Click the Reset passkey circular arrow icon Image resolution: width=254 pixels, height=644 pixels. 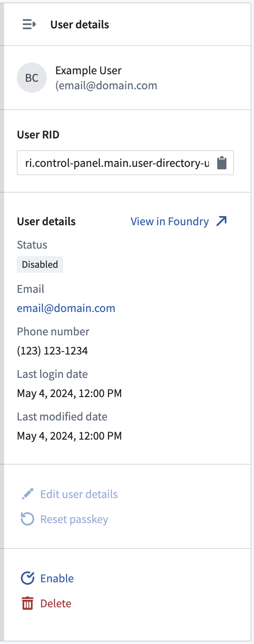pos(28,519)
